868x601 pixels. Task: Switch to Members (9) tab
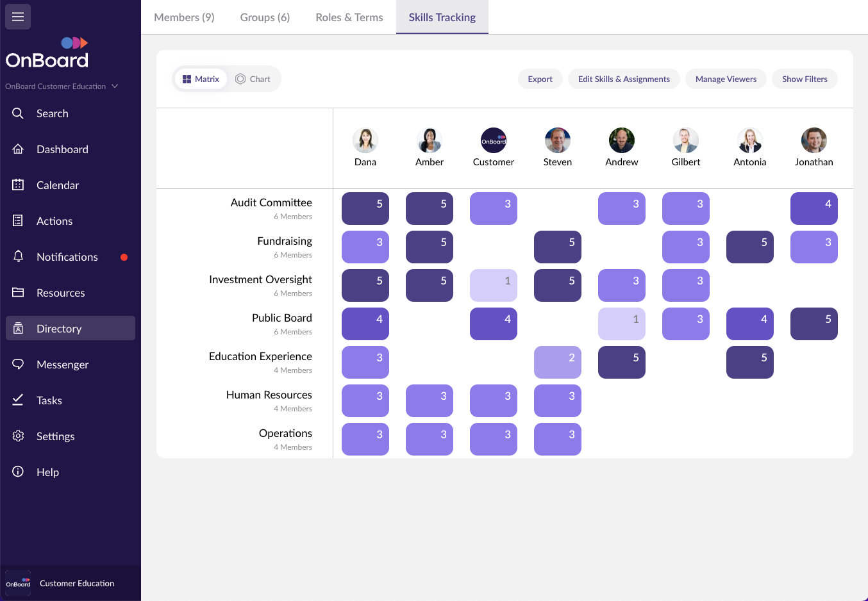pyautogui.click(x=184, y=17)
